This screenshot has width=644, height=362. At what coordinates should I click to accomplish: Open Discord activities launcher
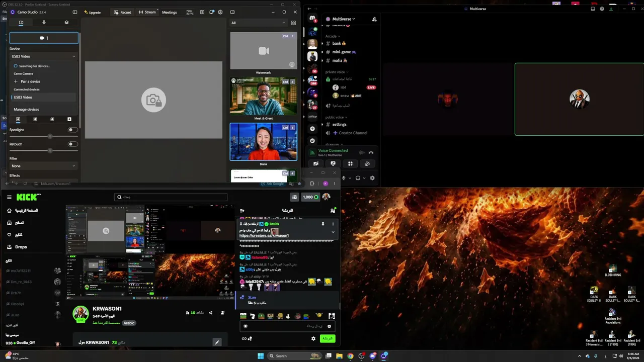350,163
